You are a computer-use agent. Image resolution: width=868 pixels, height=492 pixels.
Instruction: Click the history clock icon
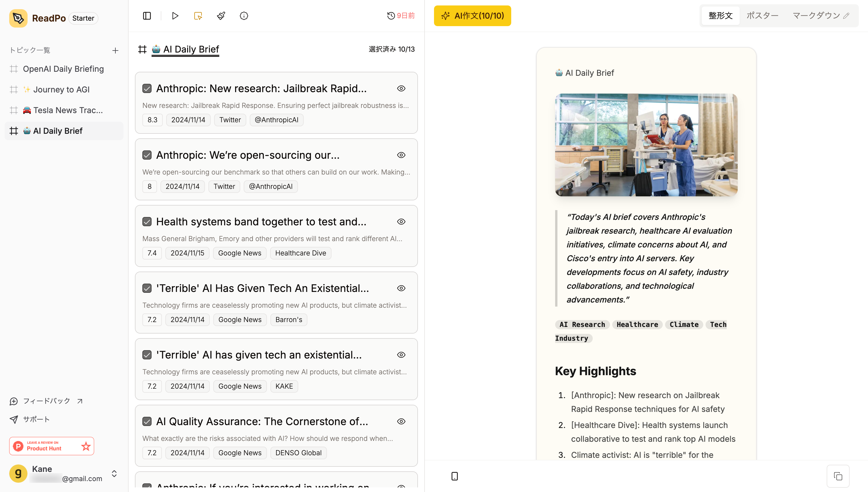point(391,16)
